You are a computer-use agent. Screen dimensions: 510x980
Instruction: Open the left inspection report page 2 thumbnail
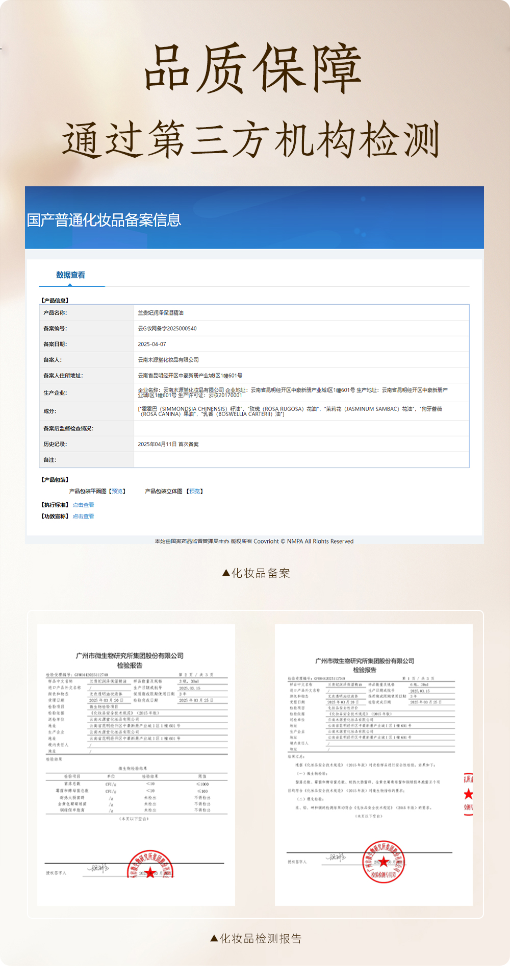point(136,765)
